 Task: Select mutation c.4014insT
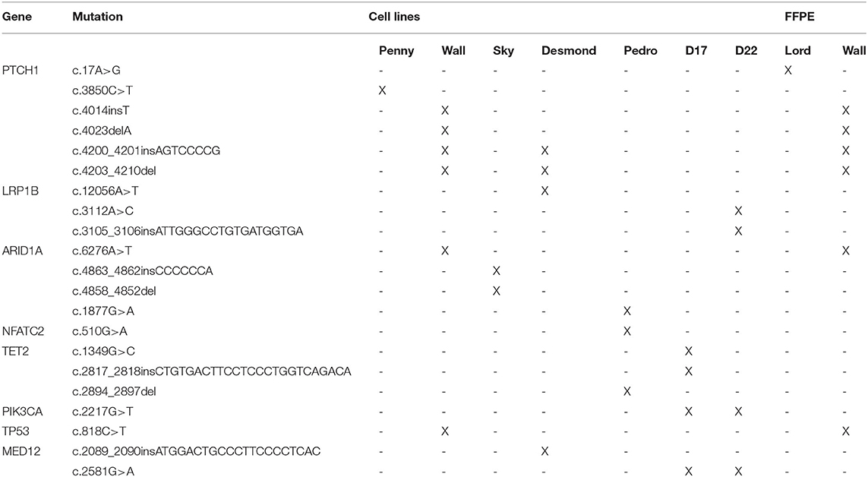click(101, 111)
